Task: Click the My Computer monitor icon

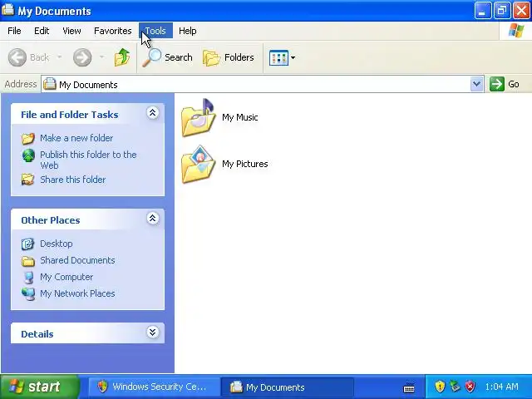Action: [x=29, y=278]
